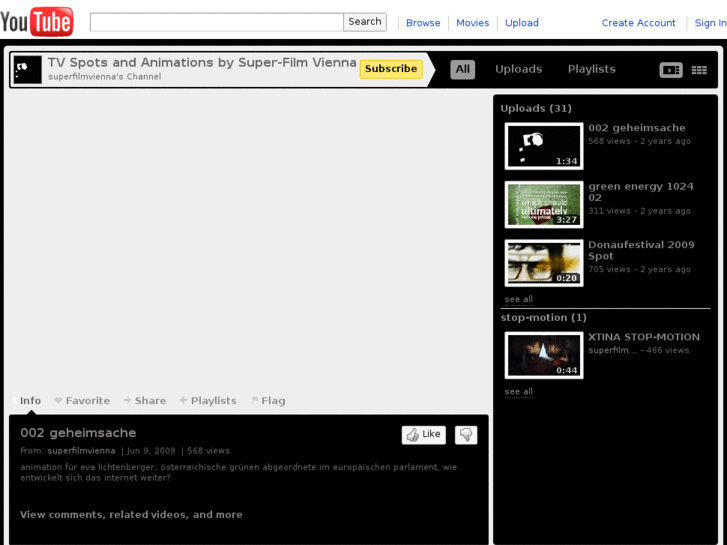This screenshot has height=545, width=727.
Task: Open the Playlists tab under the player
Action: [208, 400]
